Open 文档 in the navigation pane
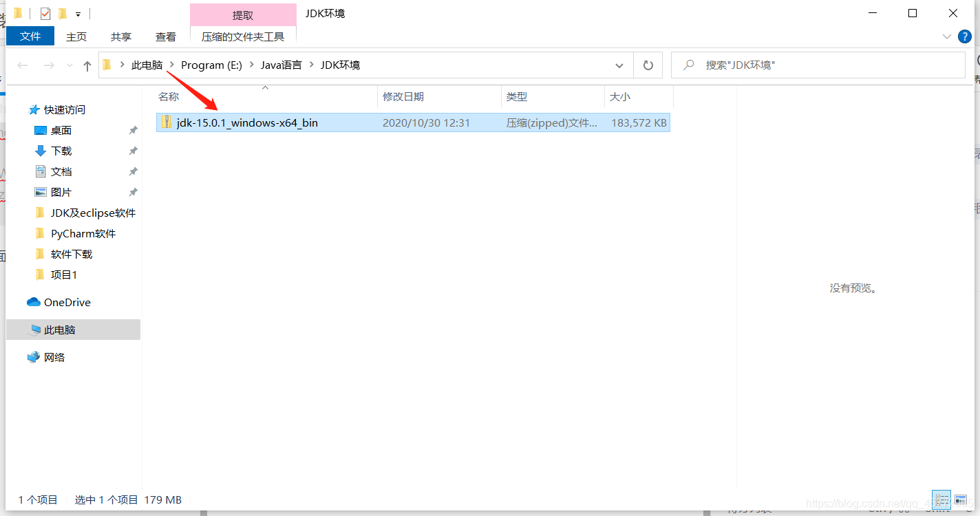 tap(61, 171)
